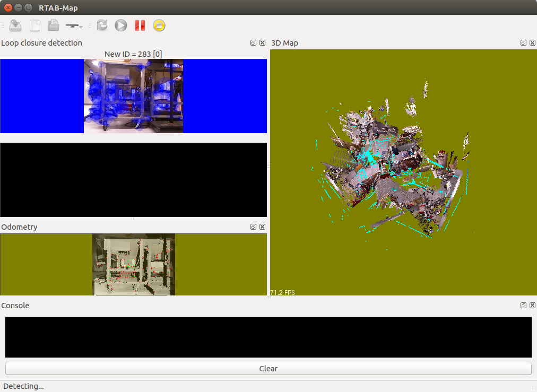Pause mapping with the red pause button
This screenshot has height=392, width=537.
140,25
